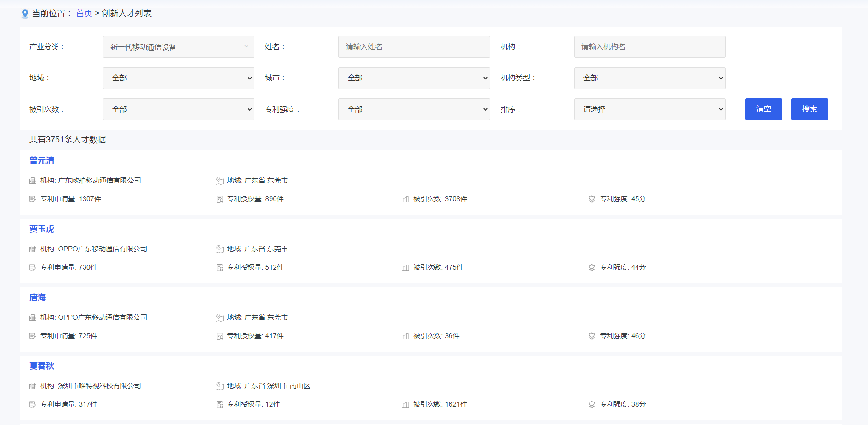Open the 地域 region dropdown

179,78
